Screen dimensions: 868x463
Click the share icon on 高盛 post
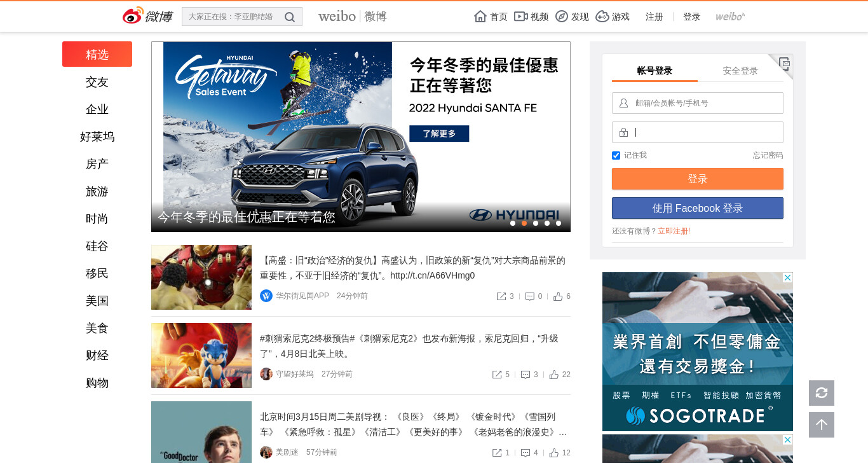click(501, 296)
